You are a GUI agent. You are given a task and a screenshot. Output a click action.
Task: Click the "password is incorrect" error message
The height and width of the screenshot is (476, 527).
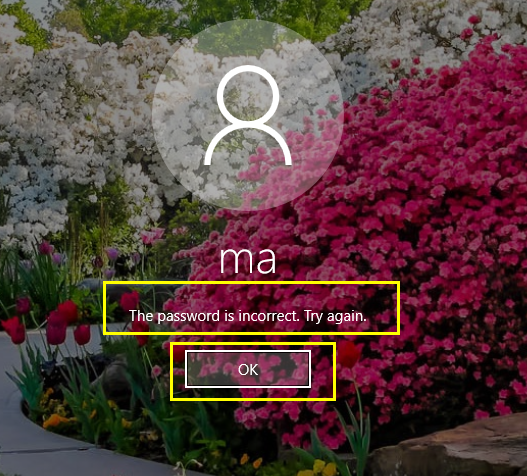coord(248,316)
